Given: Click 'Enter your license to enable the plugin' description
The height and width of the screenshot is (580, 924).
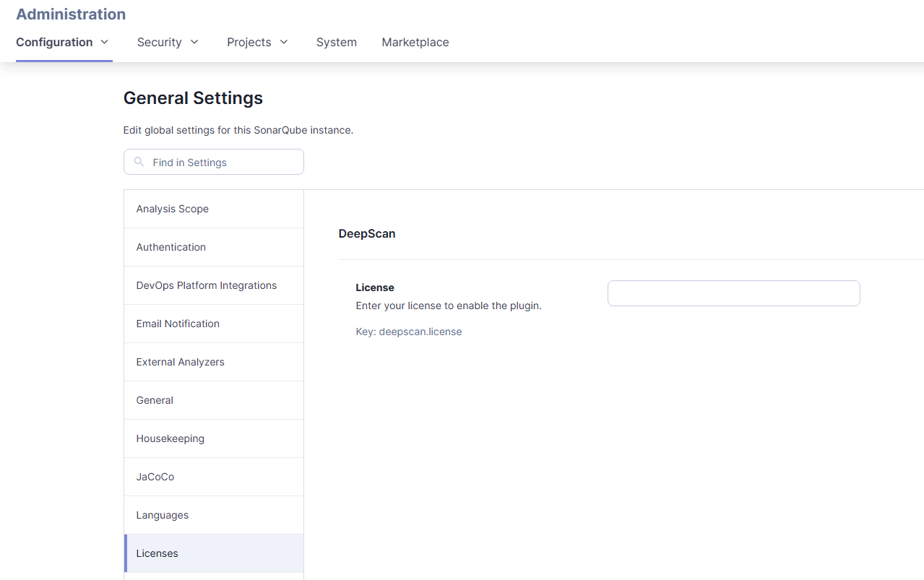Looking at the screenshot, I should [449, 306].
